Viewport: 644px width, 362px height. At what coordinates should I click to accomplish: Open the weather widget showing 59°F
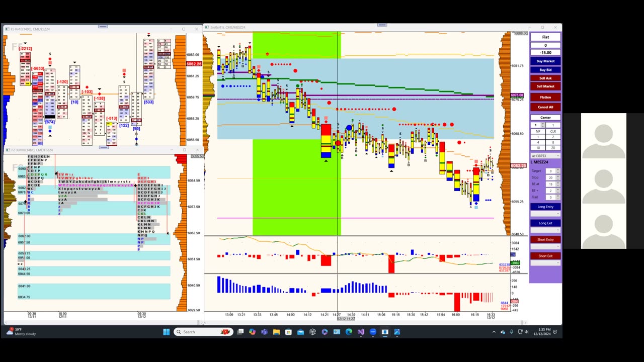[x=22, y=332]
